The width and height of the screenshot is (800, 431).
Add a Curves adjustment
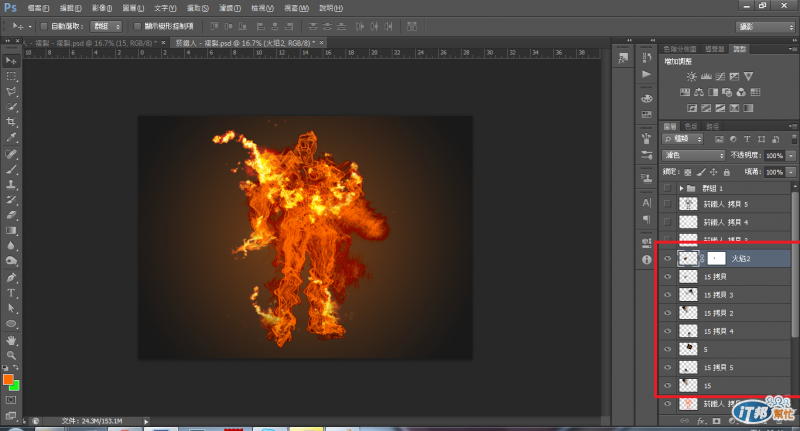[720, 77]
